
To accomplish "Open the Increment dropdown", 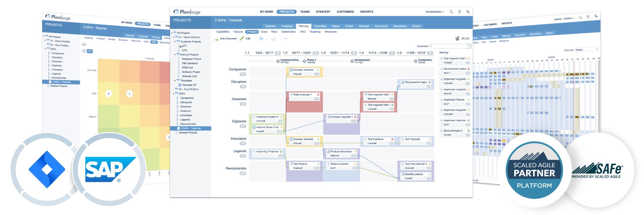I will coord(469,46).
